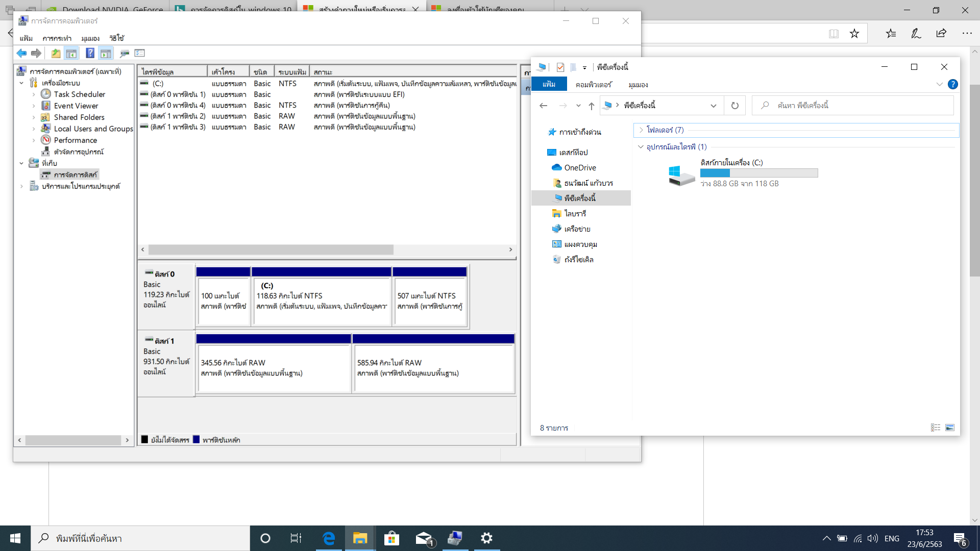Screen dimensions: 980x551
Task: Open the second menu (Action) in Computer Management
Action: coord(57,38)
